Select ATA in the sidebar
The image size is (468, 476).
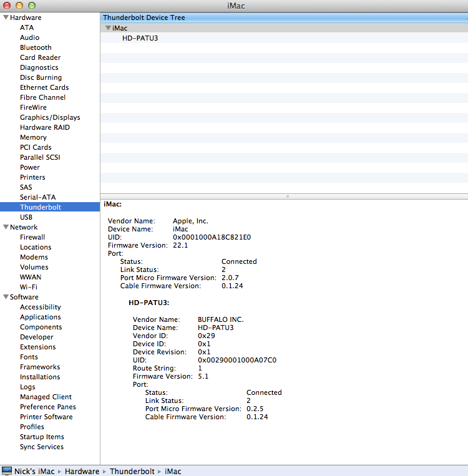27,27
